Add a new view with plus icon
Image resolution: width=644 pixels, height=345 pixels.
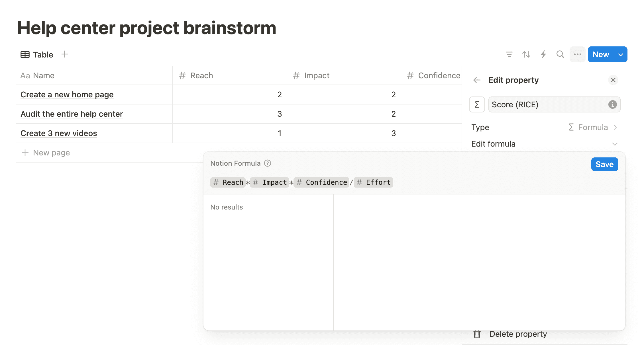[x=65, y=54]
